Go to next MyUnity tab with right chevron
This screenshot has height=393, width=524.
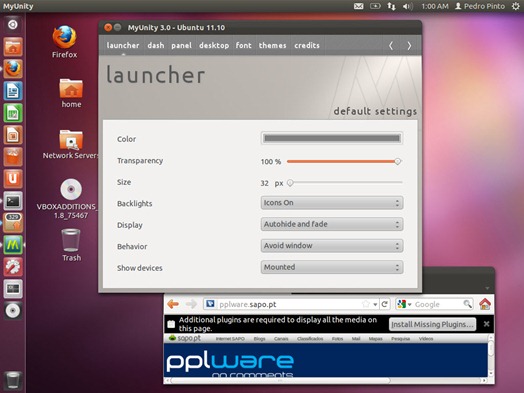coord(409,46)
